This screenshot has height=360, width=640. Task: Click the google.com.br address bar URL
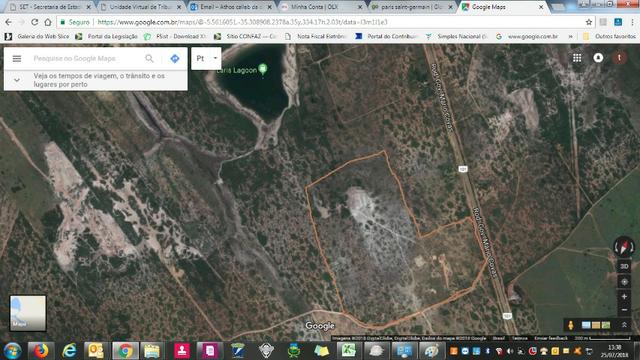(x=242, y=22)
